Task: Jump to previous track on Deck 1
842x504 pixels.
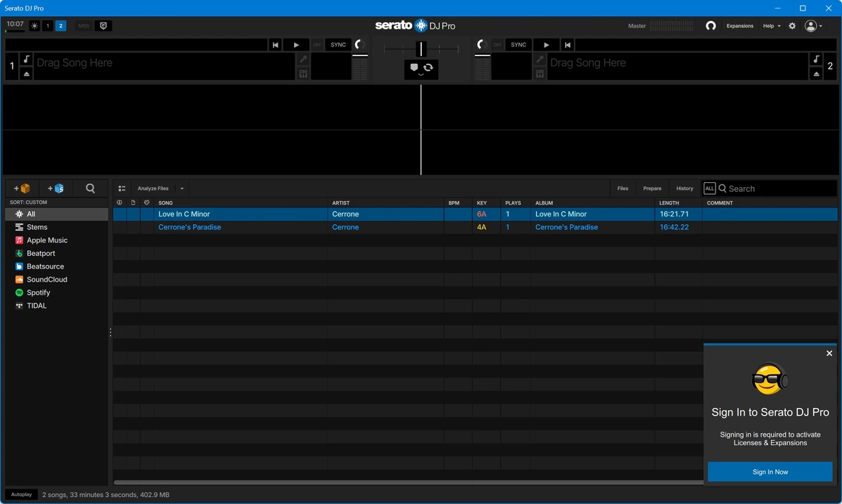Action: click(275, 45)
